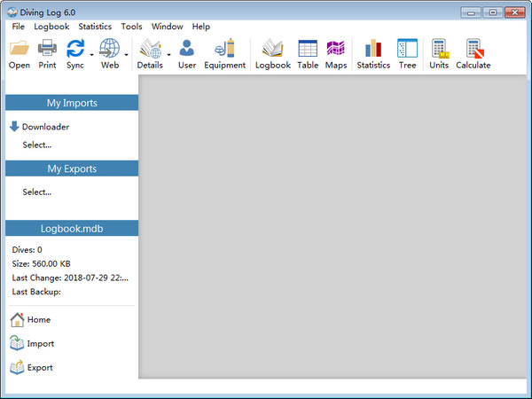Open the Tree view icon
Screen dimensions: 532x399
click(407, 50)
